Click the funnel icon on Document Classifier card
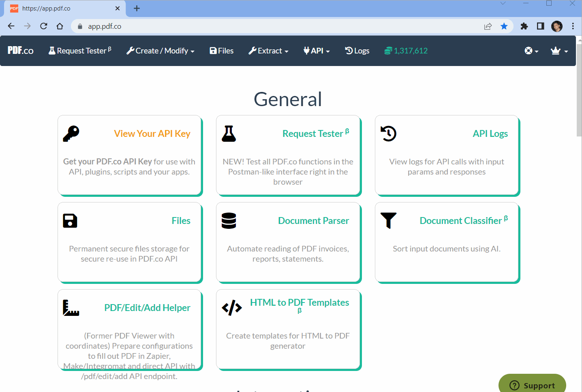Image resolution: width=582 pixels, height=392 pixels. (x=388, y=221)
